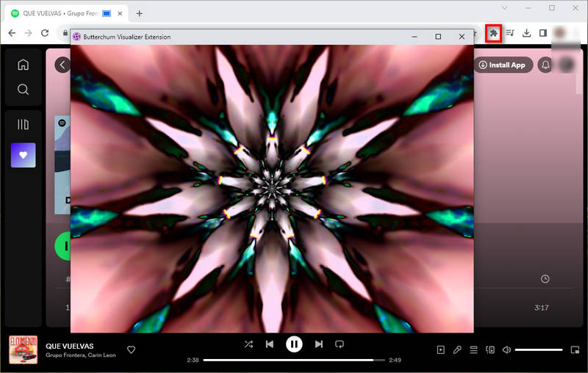Click the 3:17 track duration

pyautogui.click(x=542, y=308)
